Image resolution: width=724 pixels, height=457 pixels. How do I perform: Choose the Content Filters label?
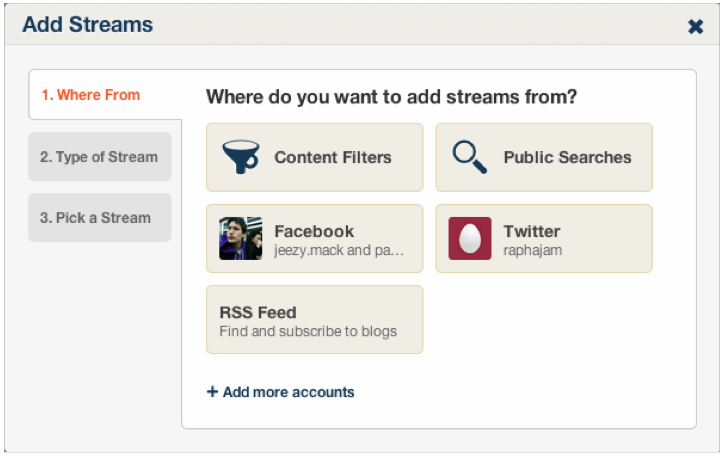(333, 157)
